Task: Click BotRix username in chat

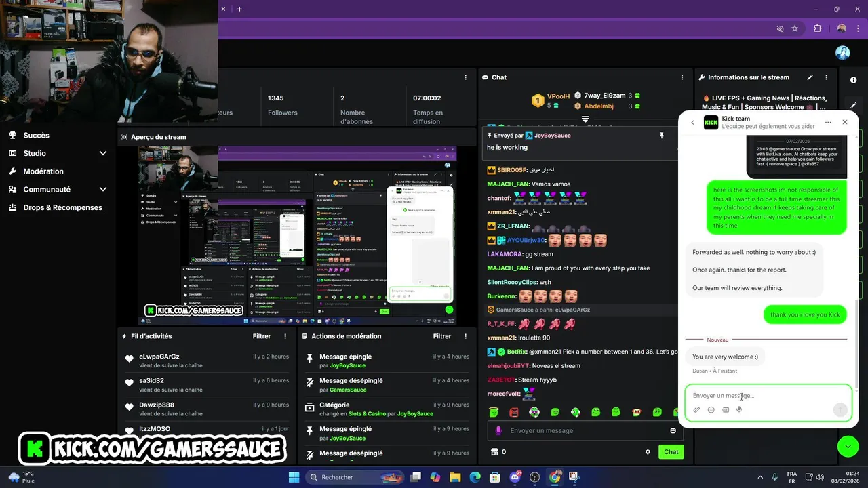Action: (517, 352)
